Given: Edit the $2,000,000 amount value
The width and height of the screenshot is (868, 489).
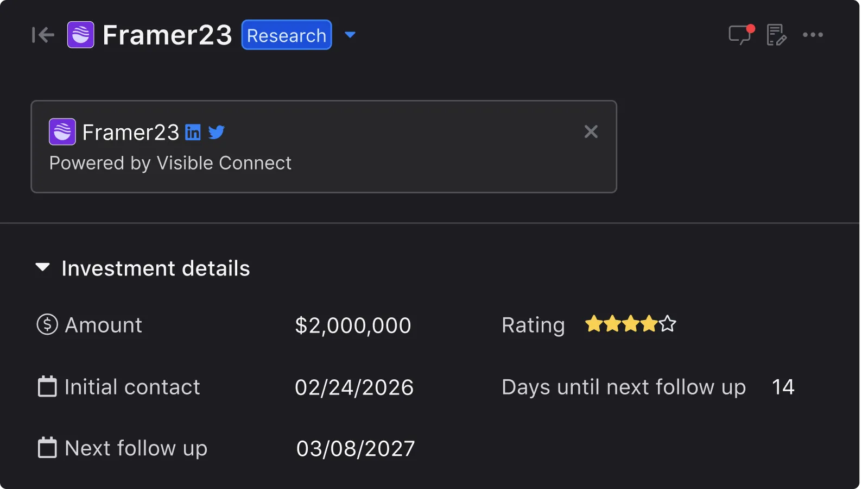Looking at the screenshot, I should point(353,325).
